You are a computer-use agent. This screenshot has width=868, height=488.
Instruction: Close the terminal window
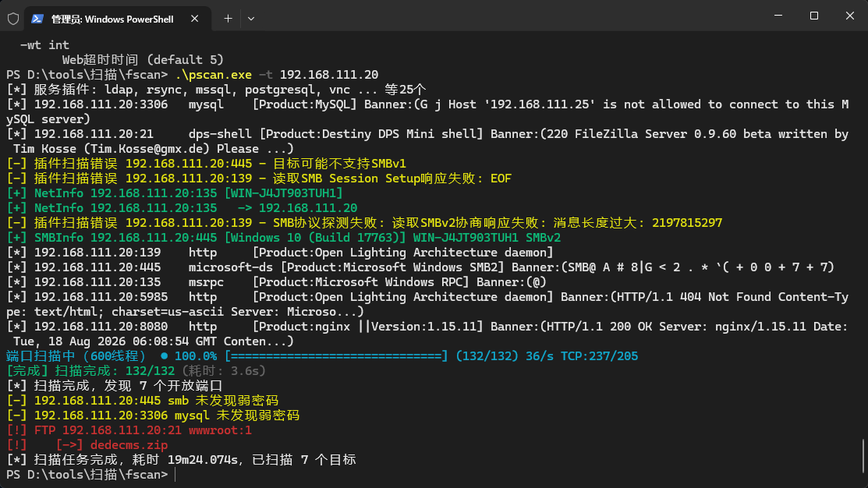pyautogui.click(x=850, y=16)
